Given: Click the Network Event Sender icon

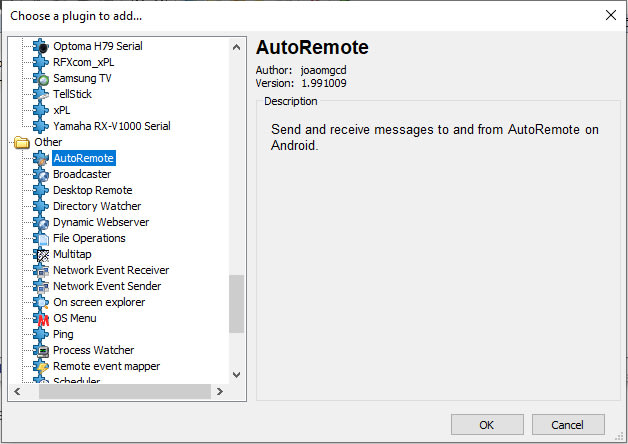Looking at the screenshot, I should [41, 286].
